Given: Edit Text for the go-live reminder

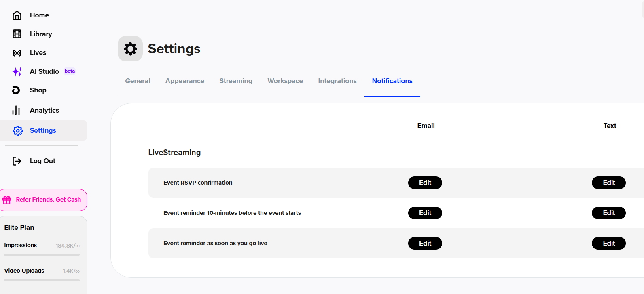Looking at the screenshot, I should click(x=608, y=243).
